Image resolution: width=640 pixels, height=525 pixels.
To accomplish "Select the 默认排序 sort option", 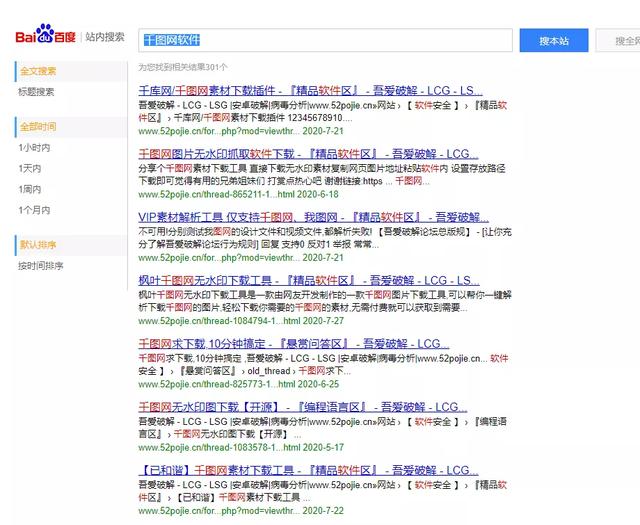I will point(39,244).
